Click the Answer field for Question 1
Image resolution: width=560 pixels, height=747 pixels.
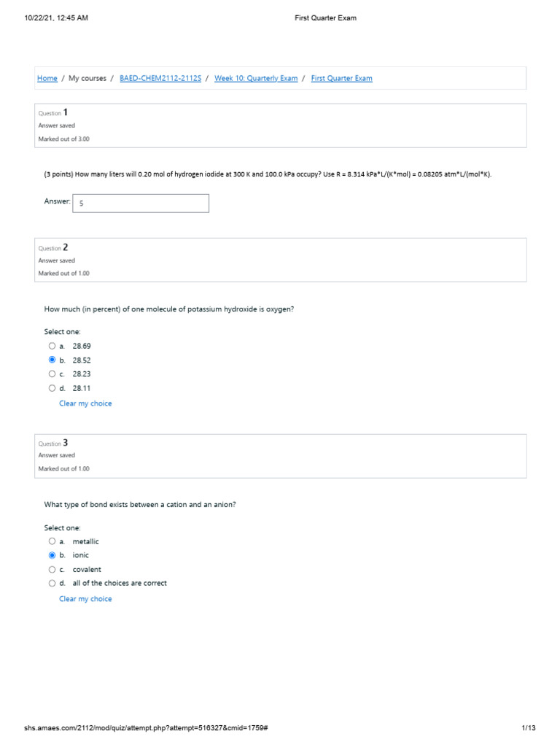tap(141, 204)
